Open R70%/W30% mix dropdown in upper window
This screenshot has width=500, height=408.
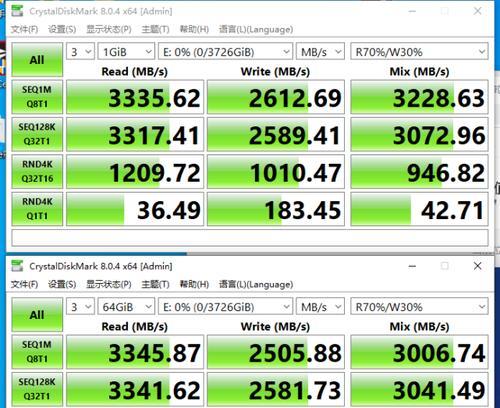coord(419,52)
